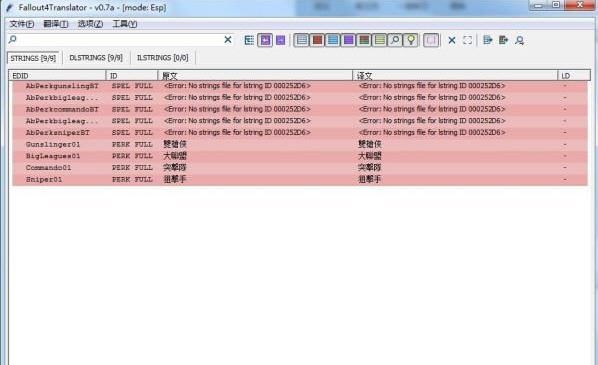Toggle the red-and-green filter button
The image size is (598, 365).
click(x=364, y=40)
